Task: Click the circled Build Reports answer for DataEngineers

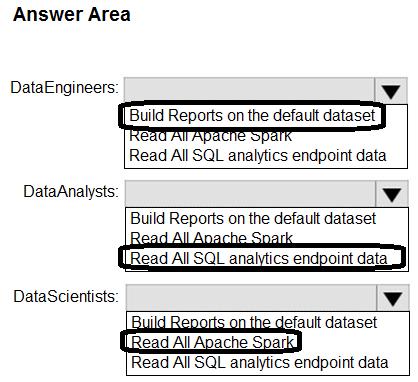Action: click(252, 116)
